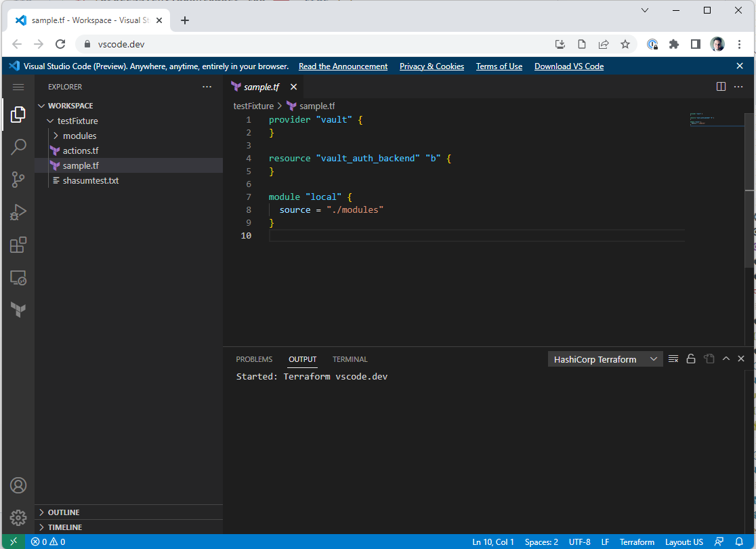Dismiss the VS Code preview banner

[740, 66]
